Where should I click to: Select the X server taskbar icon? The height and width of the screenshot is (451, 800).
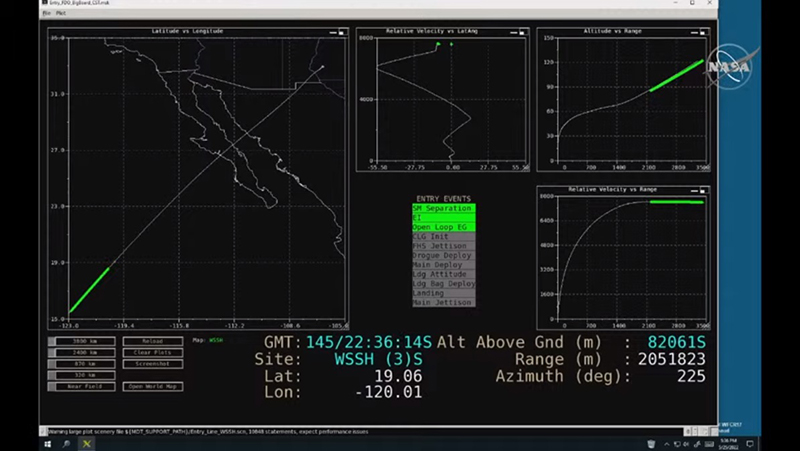click(87, 444)
